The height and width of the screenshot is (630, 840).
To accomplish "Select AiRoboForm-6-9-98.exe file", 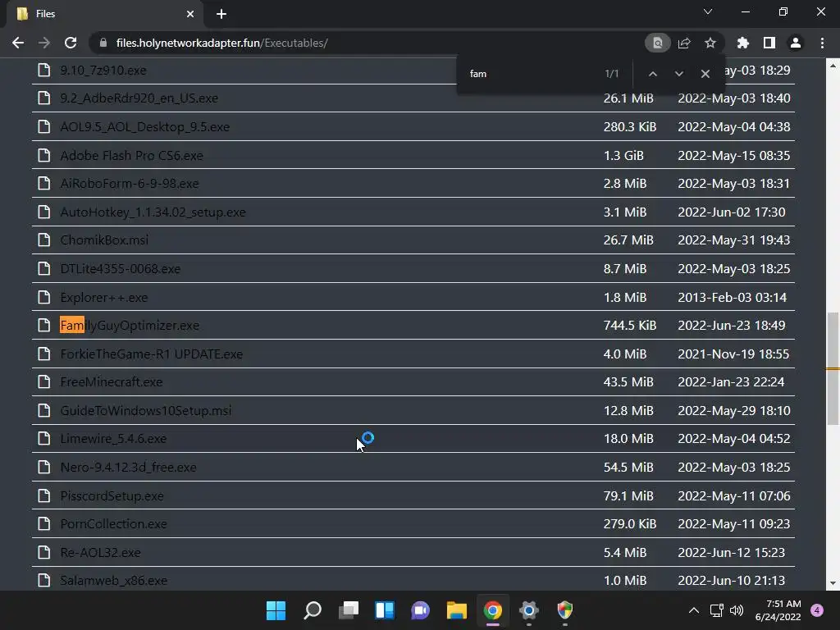I will [129, 184].
